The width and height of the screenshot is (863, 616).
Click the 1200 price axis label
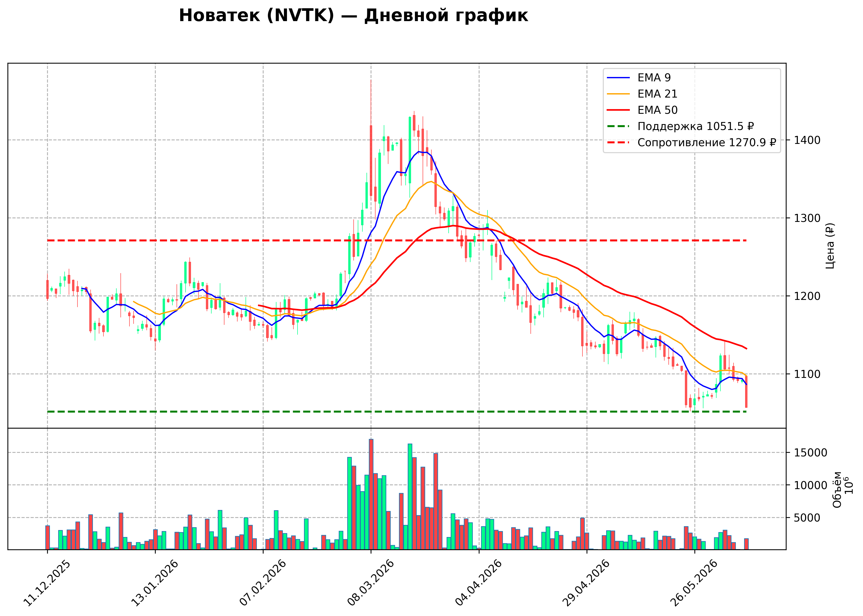point(807,296)
